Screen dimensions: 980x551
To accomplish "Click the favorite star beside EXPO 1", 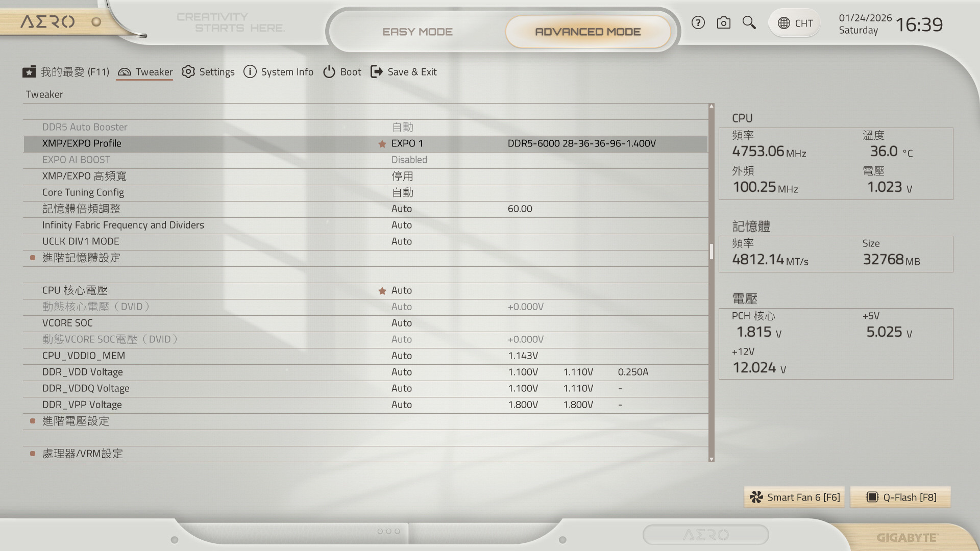I will (x=382, y=144).
